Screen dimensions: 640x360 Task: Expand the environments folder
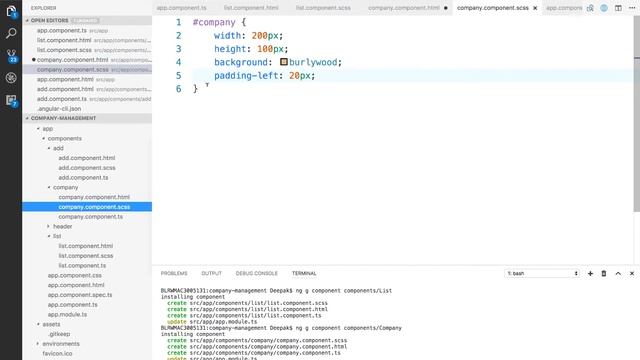coord(38,344)
